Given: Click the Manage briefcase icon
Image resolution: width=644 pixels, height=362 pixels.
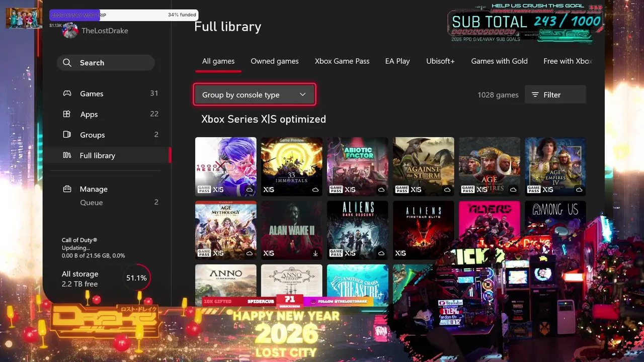Looking at the screenshot, I should (67, 189).
